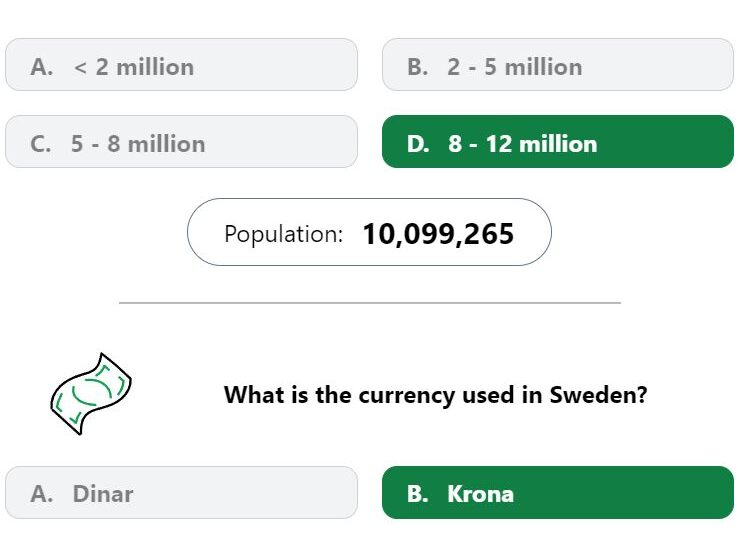The width and height of the screenshot is (738, 536).
Task: Select "Dinar" as the currency answer
Action: [x=181, y=492]
